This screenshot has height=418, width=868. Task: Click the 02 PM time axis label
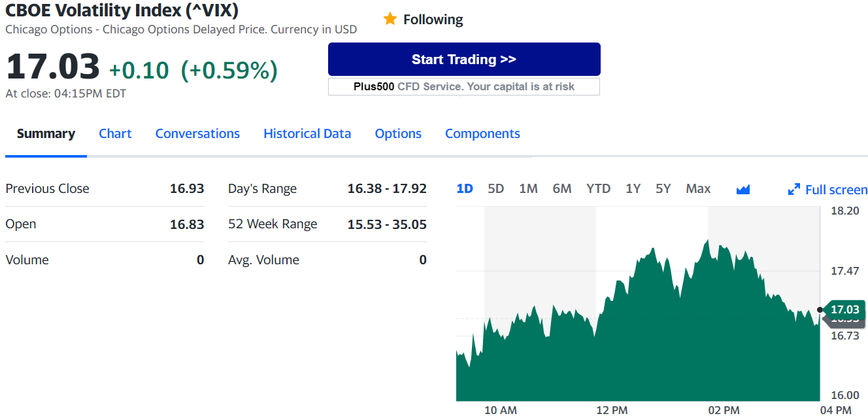click(x=724, y=410)
